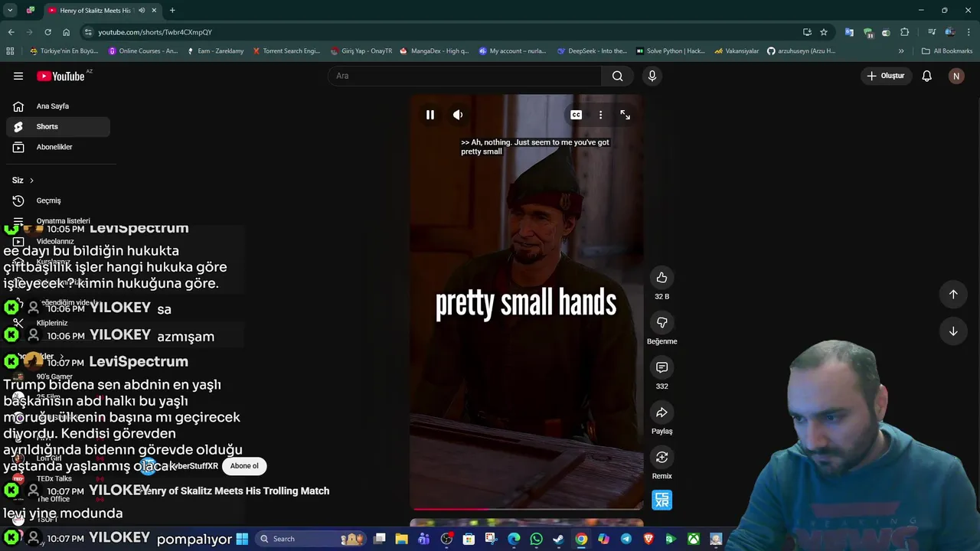The image size is (980, 551).
Task: Mute the Shorts video volume
Action: pos(458,115)
